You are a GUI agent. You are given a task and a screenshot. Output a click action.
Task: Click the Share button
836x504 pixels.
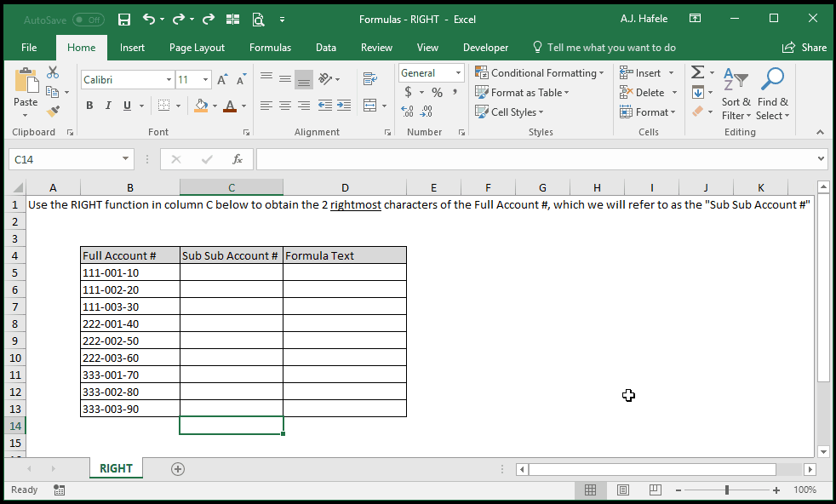pos(804,48)
